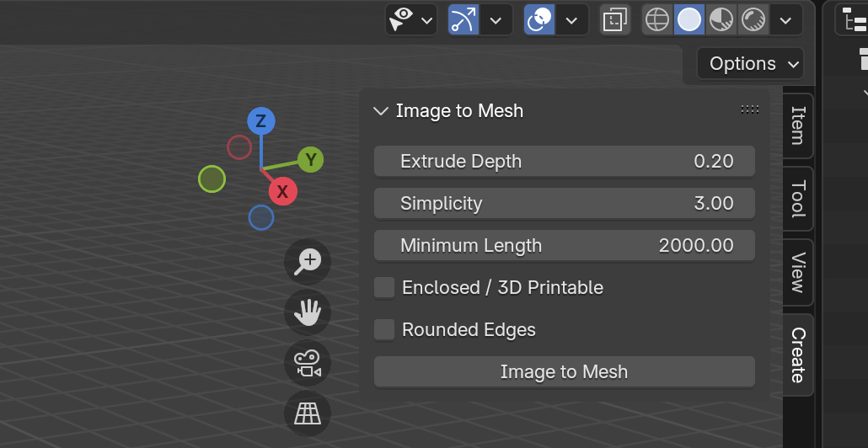868x448 pixels.
Task: Toggle camera view with camera icon
Action: 308,364
